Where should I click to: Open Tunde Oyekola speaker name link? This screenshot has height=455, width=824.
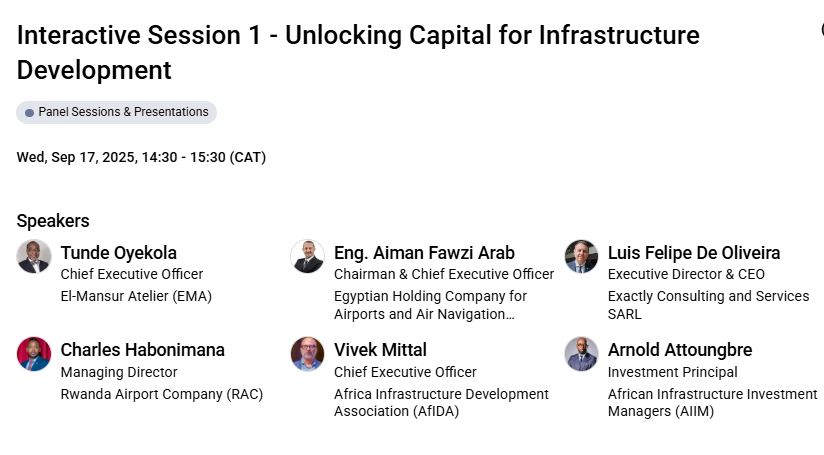119,253
